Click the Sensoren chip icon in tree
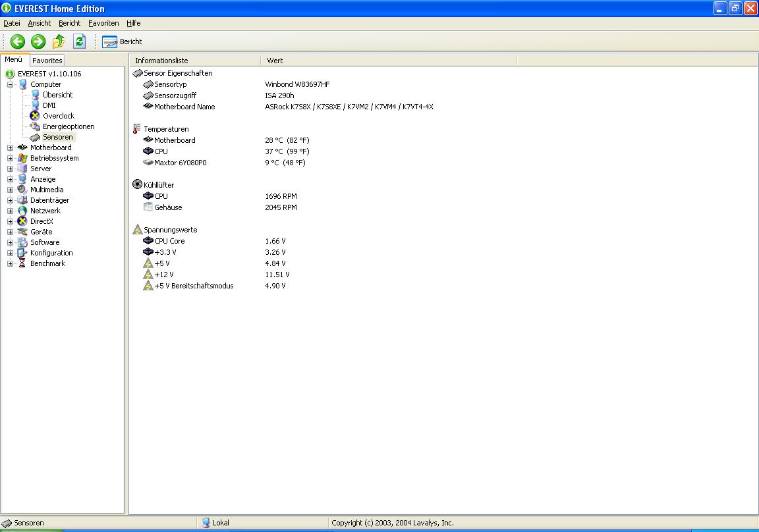 coord(35,138)
